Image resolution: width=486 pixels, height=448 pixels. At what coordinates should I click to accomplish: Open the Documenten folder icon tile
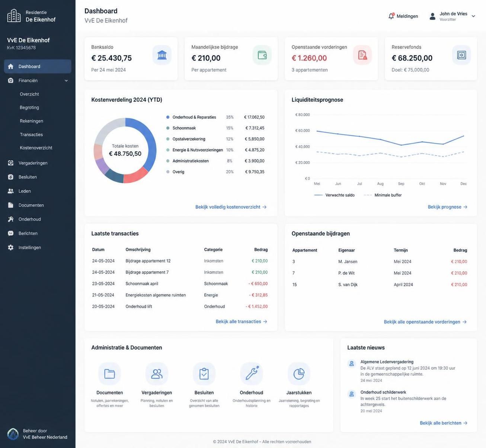(109, 374)
